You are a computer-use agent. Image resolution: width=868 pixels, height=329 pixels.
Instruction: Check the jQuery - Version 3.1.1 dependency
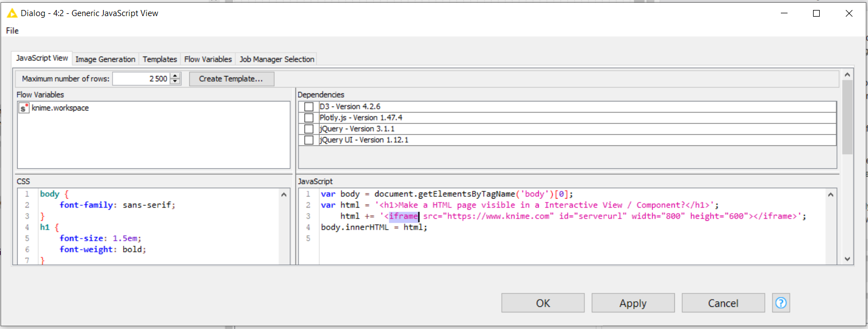(x=309, y=129)
